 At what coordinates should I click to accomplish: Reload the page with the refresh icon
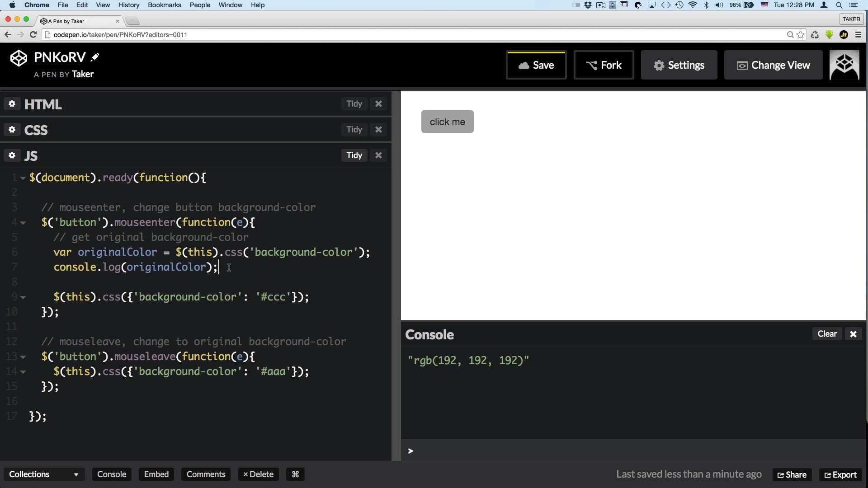(33, 34)
